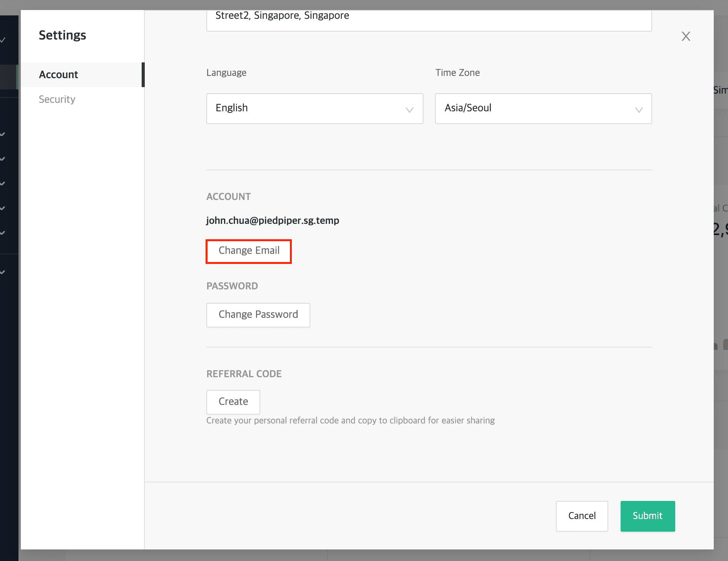Select the Street2 Singapore address field
Viewport: 728px width, 561px height.
pos(428,16)
